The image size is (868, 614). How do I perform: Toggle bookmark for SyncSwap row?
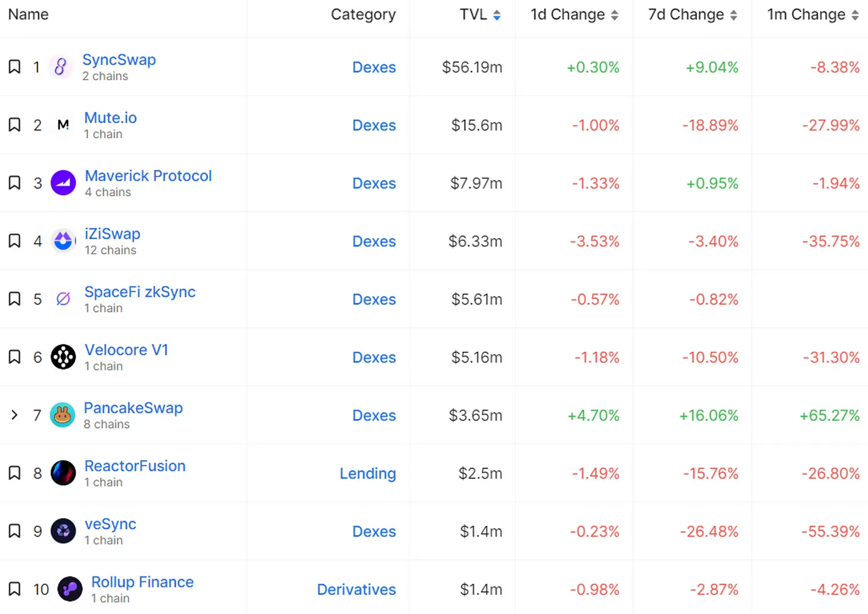coord(14,67)
